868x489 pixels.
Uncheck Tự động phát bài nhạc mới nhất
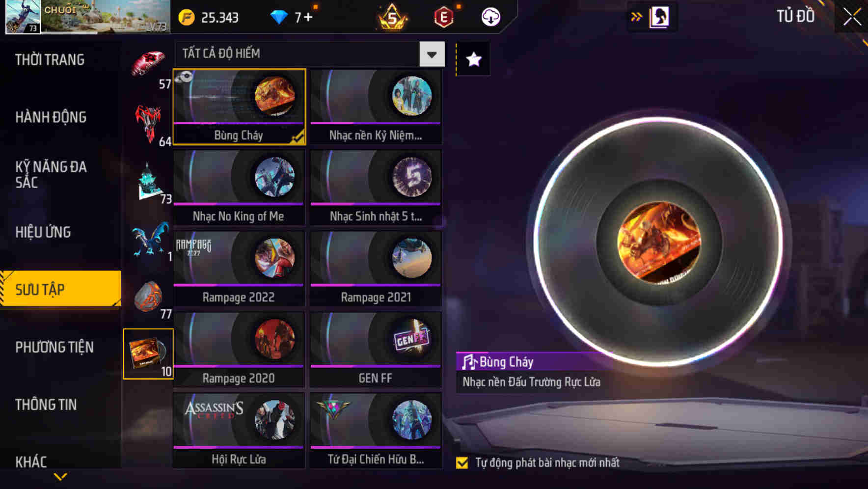[x=462, y=462]
